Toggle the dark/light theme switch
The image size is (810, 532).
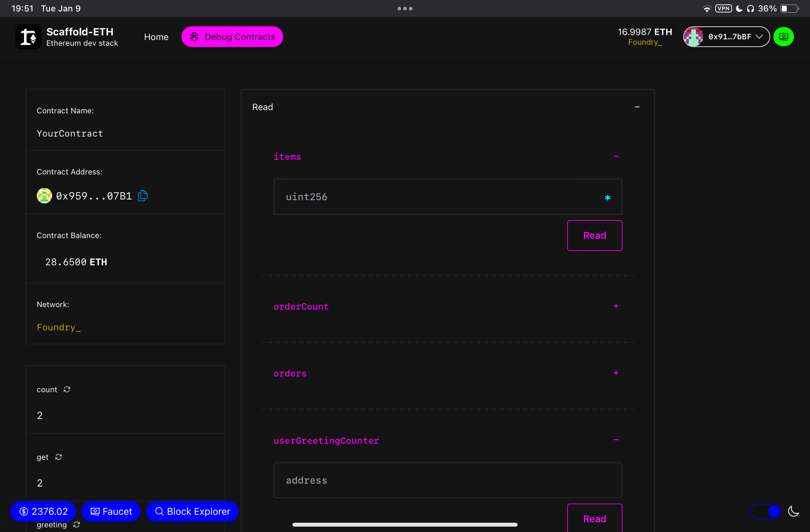(766, 511)
